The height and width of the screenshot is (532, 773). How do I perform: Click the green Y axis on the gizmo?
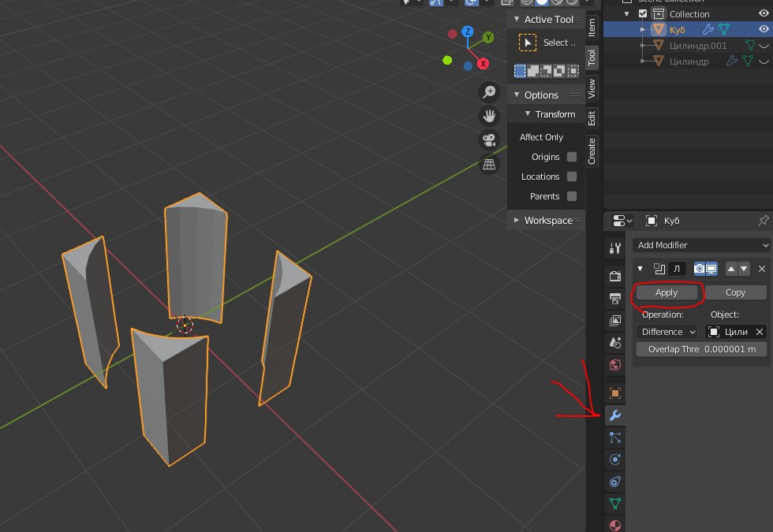pos(488,38)
